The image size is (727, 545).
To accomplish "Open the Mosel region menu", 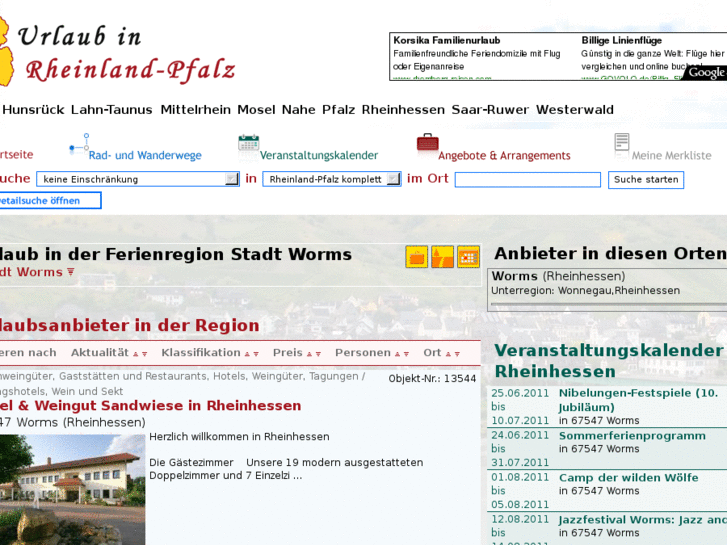I will click(256, 110).
